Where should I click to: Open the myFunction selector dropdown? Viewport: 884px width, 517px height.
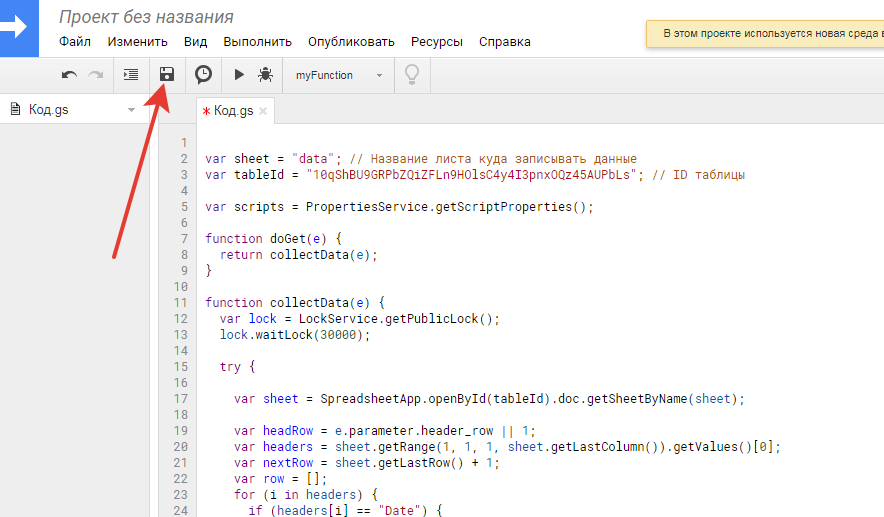click(339, 75)
